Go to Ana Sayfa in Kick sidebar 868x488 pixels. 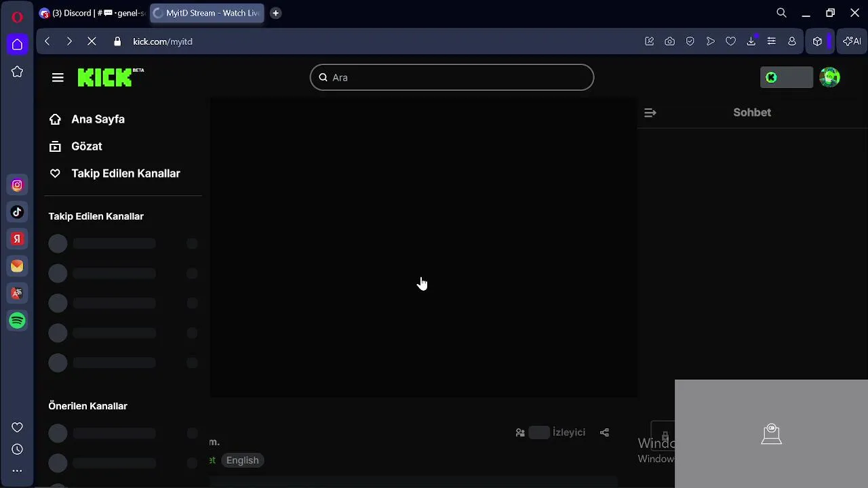[98, 119]
